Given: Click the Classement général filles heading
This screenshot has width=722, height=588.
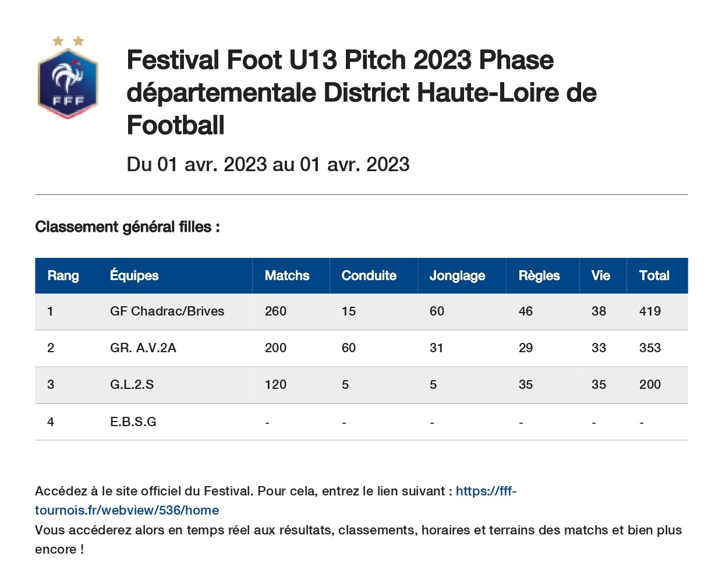Looking at the screenshot, I should 128,227.
